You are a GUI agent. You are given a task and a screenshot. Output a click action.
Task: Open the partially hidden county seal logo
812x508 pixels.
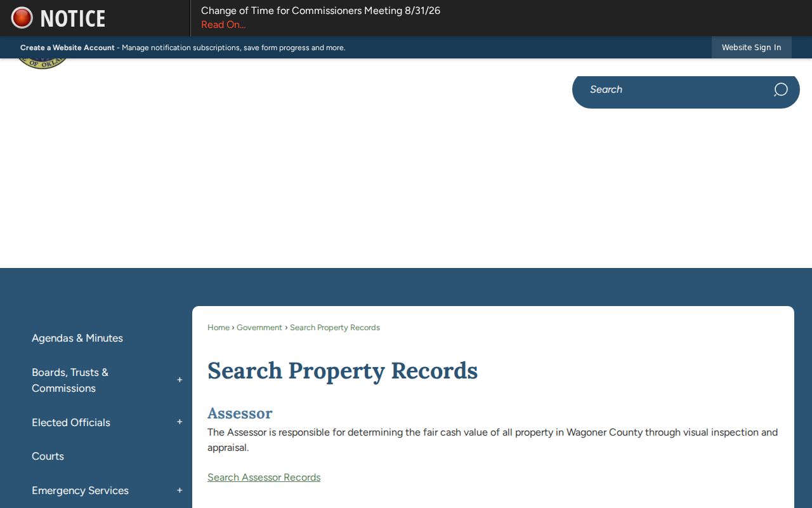(42, 64)
